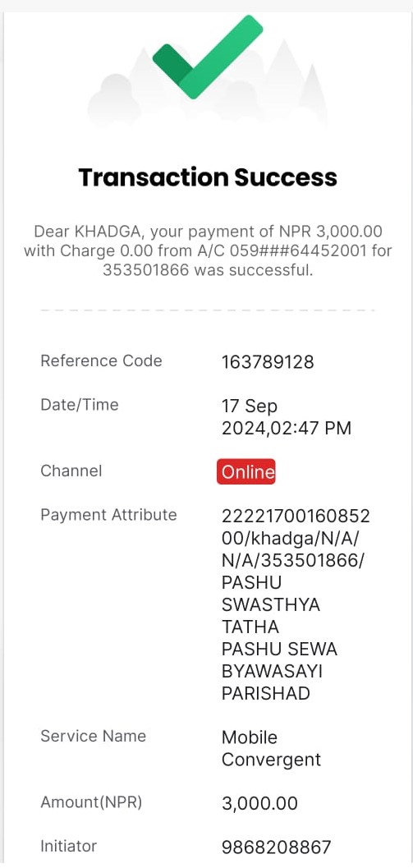Click the Amount(NPR) label
This screenshot has width=413, height=868.
(x=91, y=802)
